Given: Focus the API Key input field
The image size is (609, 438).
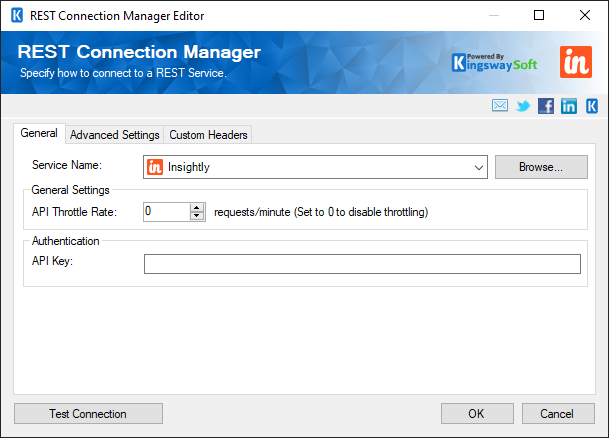Looking at the screenshot, I should 362,264.
